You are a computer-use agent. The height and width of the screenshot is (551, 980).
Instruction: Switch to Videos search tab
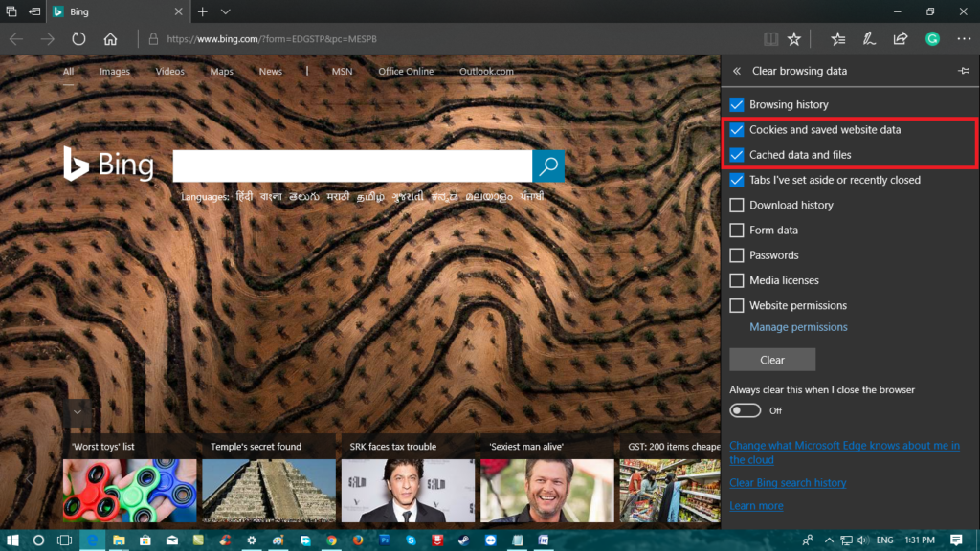coord(170,71)
